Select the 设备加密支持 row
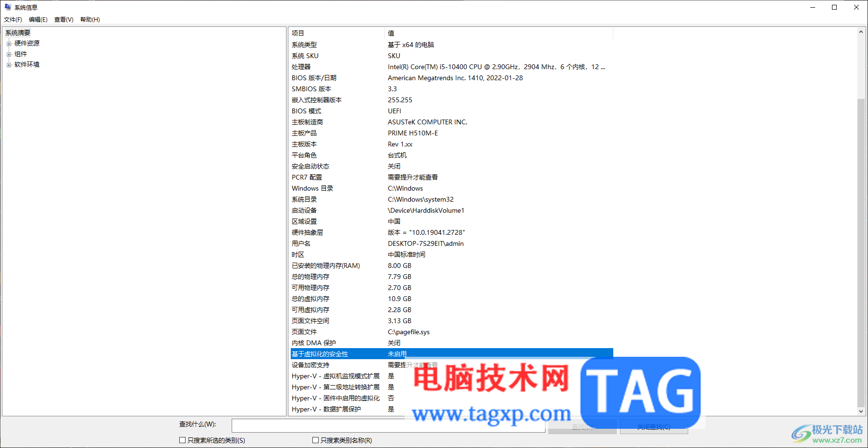Image resolution: width=868 pixels, height=448 pixels. 452,365
